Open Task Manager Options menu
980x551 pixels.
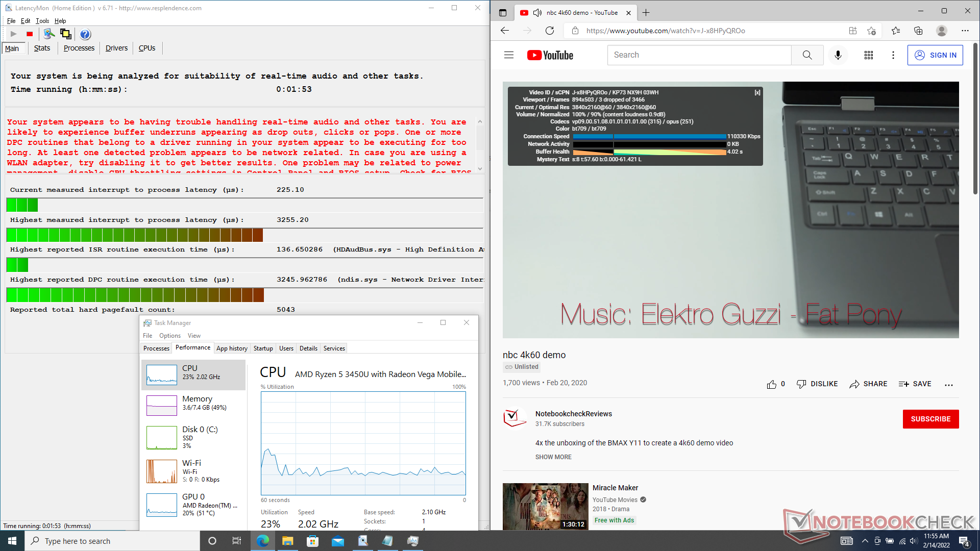tap(170, 336)
